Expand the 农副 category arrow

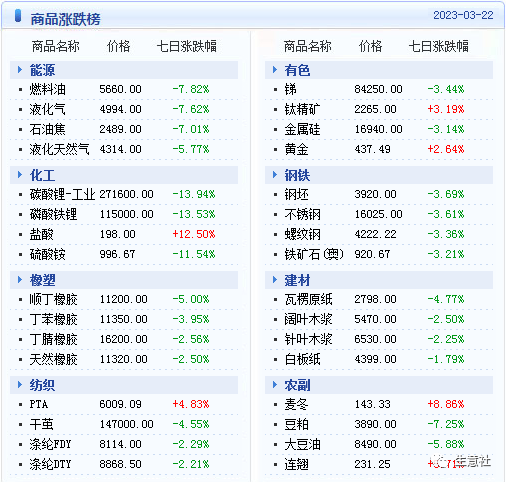tap(275, 385)
